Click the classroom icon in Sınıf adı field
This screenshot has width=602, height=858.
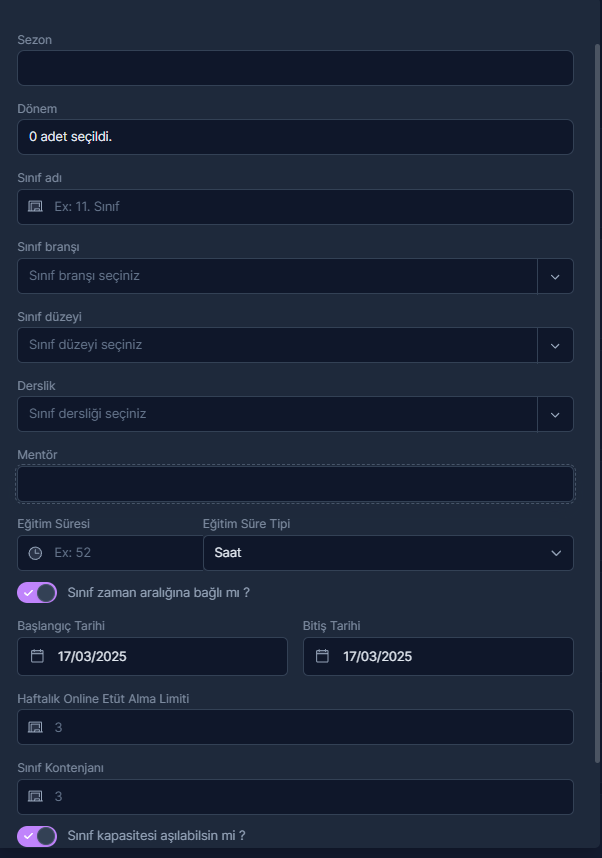pyautogui.click(x=35, y=206)
